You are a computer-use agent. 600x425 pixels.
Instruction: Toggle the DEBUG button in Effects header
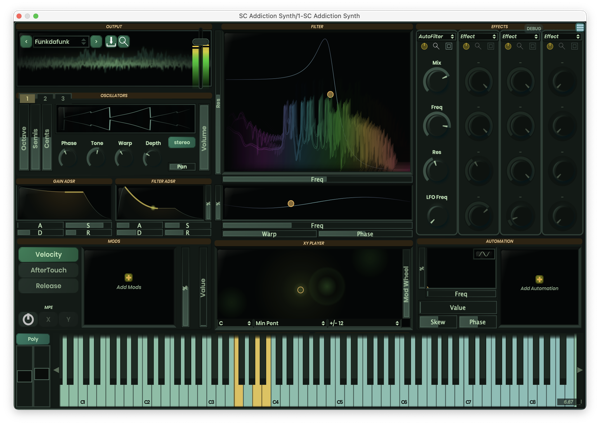(x=533, y=28)
